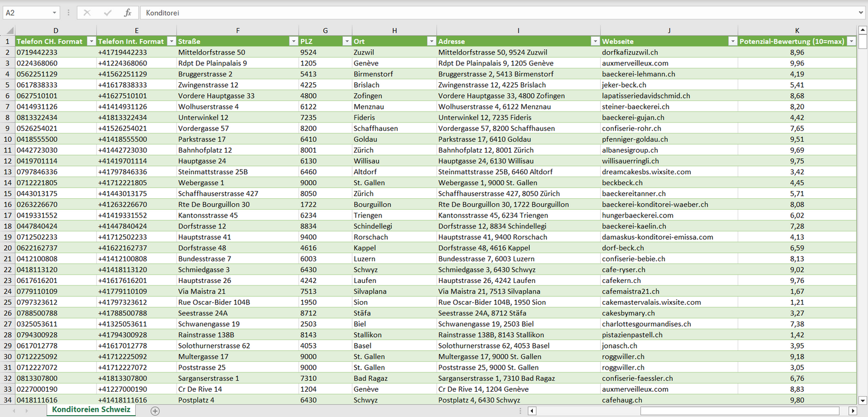Expand the formula bar with chevron
Screen dimensions: 868x417
[861, 13]
